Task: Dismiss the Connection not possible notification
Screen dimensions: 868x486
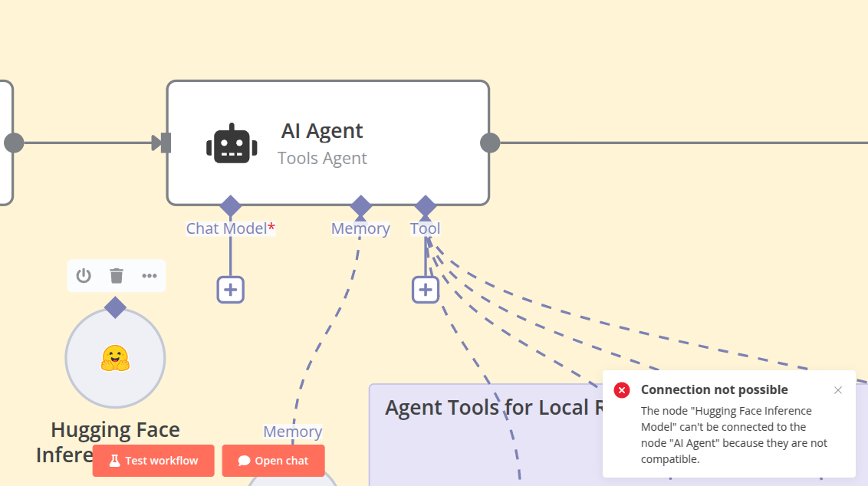Action: point(838,390)
